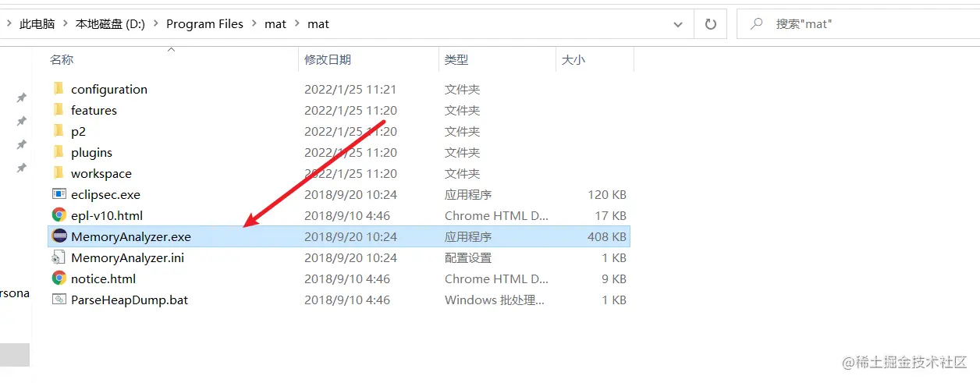Click the eclipsec.exe application icon
This screenshot has width=980, height=383.
[59, 194]
